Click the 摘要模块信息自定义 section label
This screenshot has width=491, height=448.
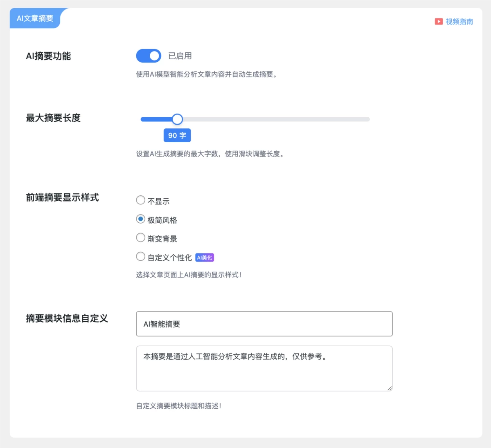point(67,318)
